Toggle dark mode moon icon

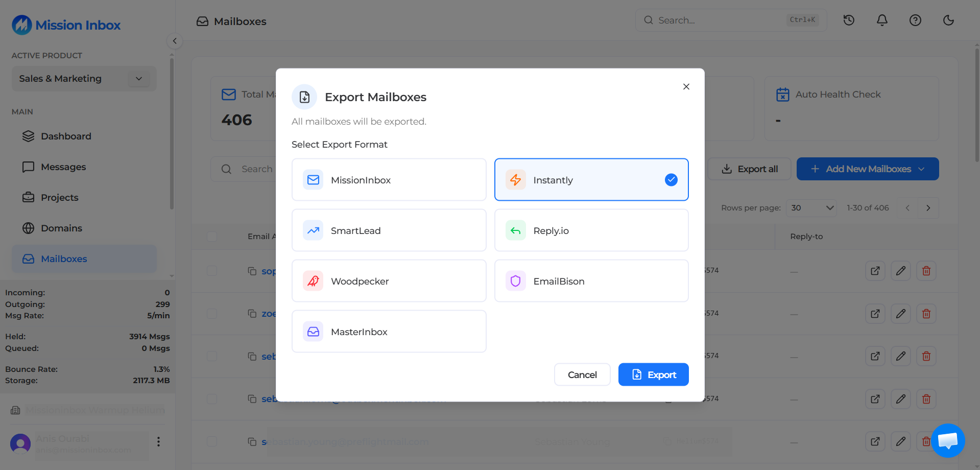(x=948, y=20)
